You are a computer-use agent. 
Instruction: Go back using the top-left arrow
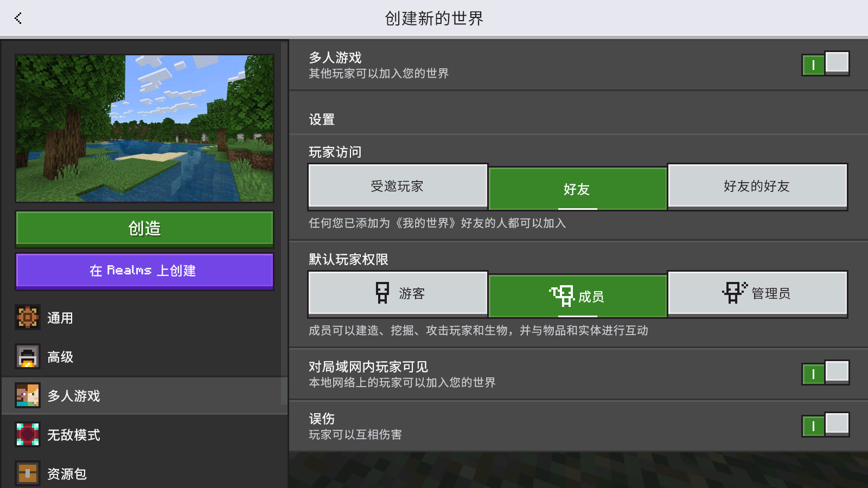tap(18, 18)
